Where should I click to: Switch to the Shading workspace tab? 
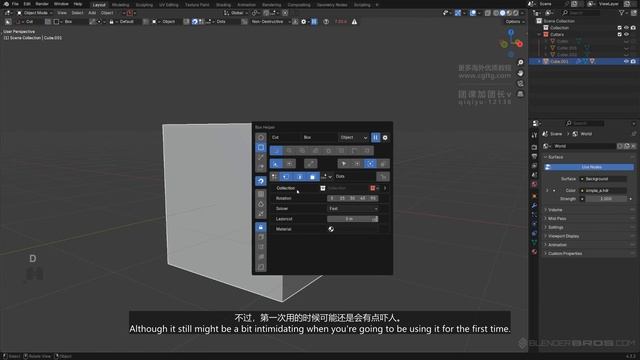coord(223,5)
